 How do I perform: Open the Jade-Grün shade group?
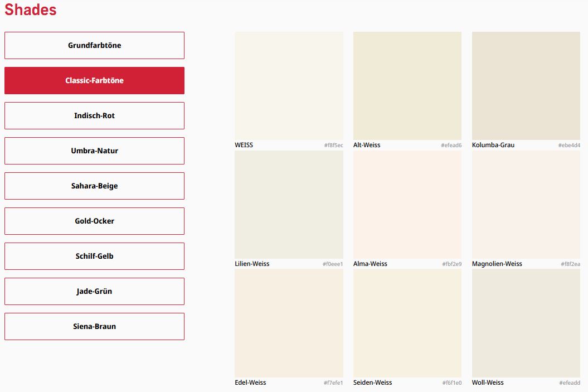tap(94, 291)
